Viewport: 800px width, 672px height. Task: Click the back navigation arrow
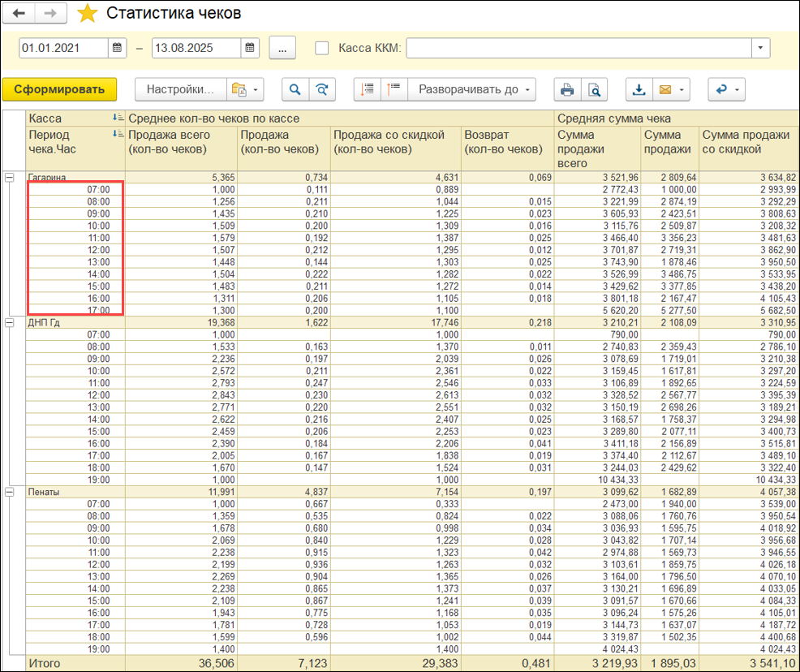[x=20, y=14]
